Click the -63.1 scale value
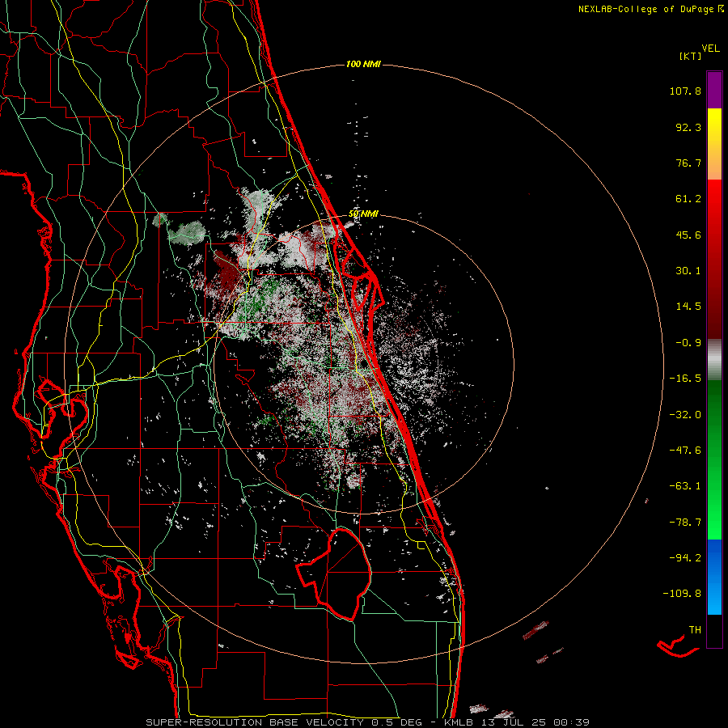This screenshot has width=728, height=728. click(x=685, y=486)
